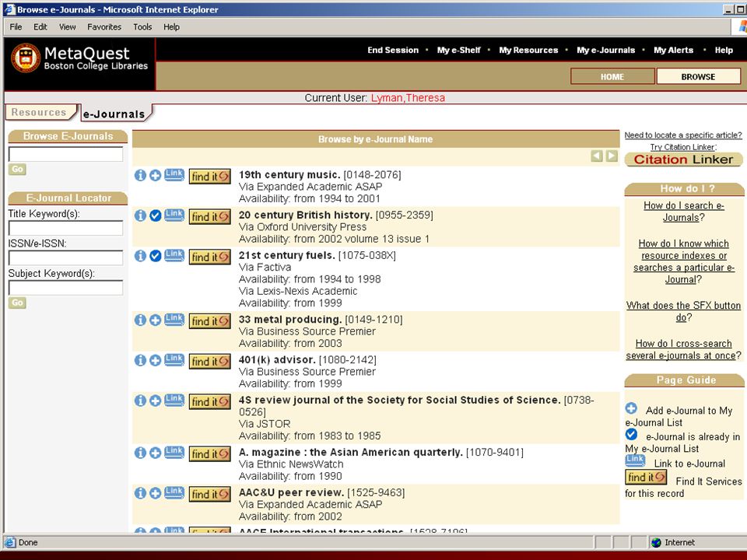Click Link icon for 401(k) advisor
This screenshot has width=747, height=560.
[174, 360]
